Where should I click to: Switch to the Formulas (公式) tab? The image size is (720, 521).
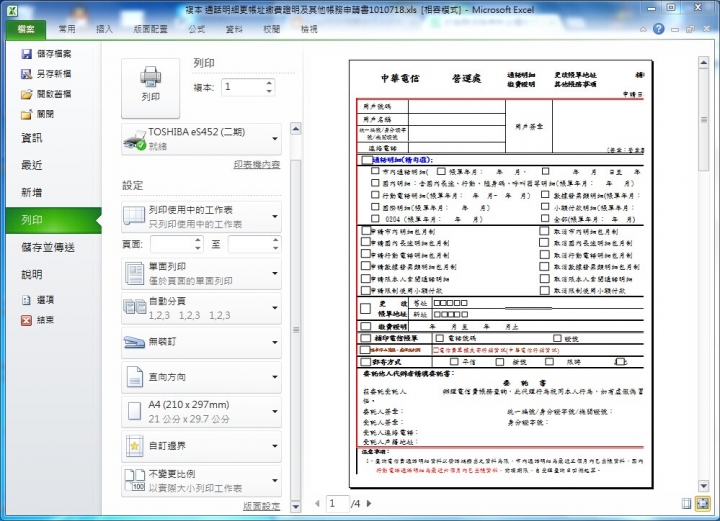point(197,29)
